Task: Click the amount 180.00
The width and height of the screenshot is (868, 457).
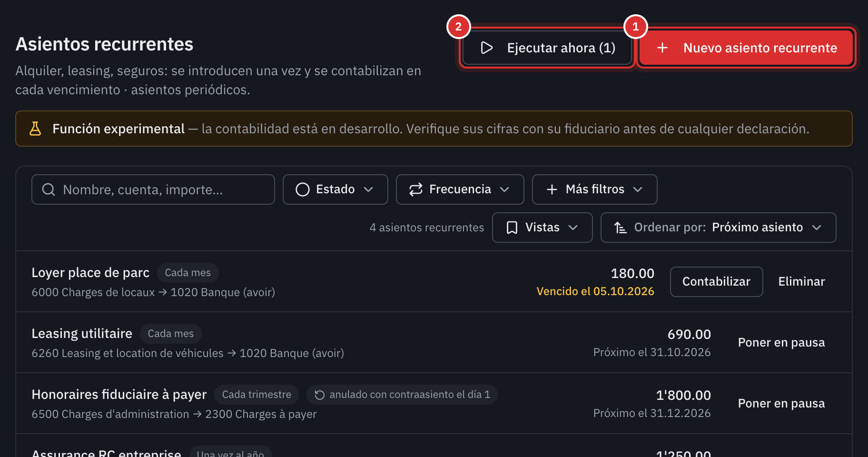Action: click(x=632, y=273)
